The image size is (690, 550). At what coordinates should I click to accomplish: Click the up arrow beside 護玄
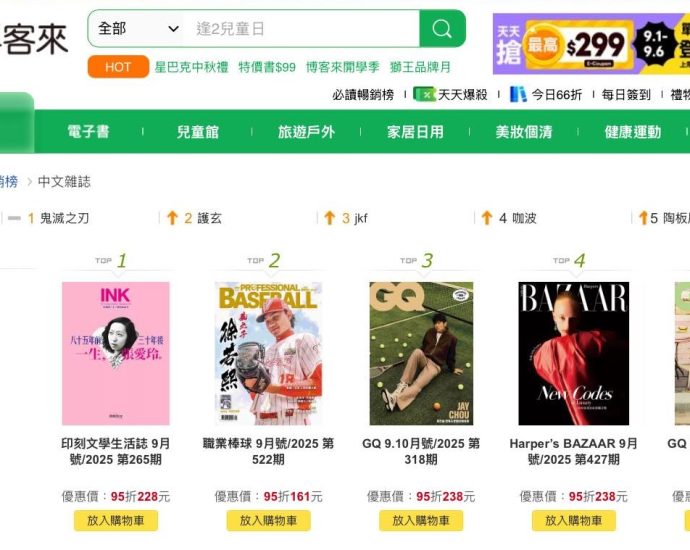point(172,218)
